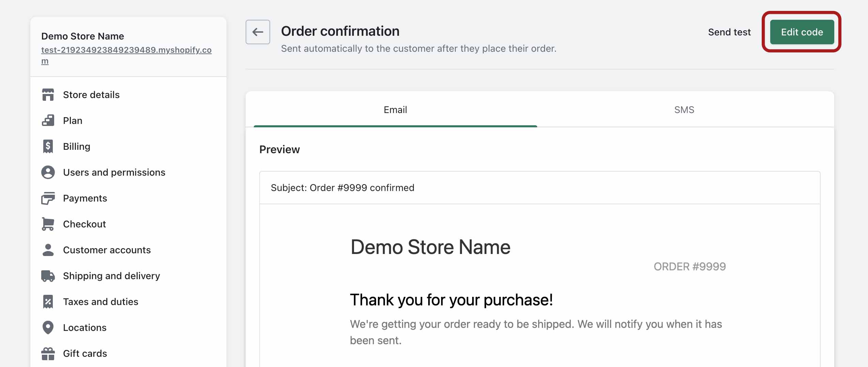868x367 pixels.
Task: Select the Email tab
Action: coord(395,110)
